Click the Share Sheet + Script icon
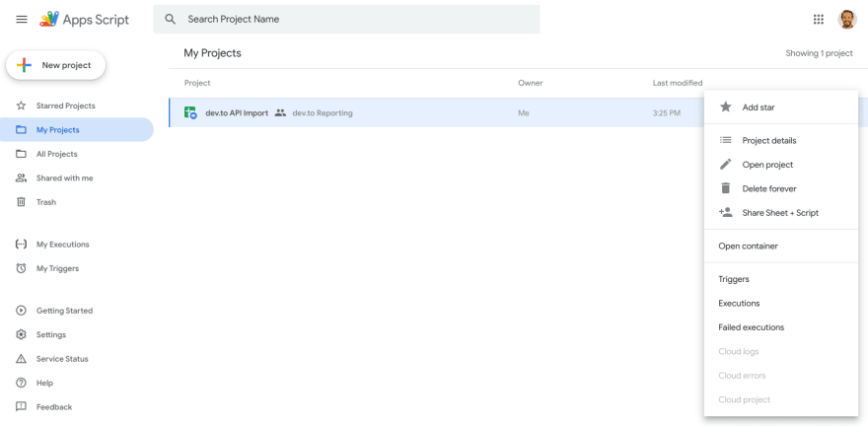The image size is (868, 426). click(x=726, y=212)
